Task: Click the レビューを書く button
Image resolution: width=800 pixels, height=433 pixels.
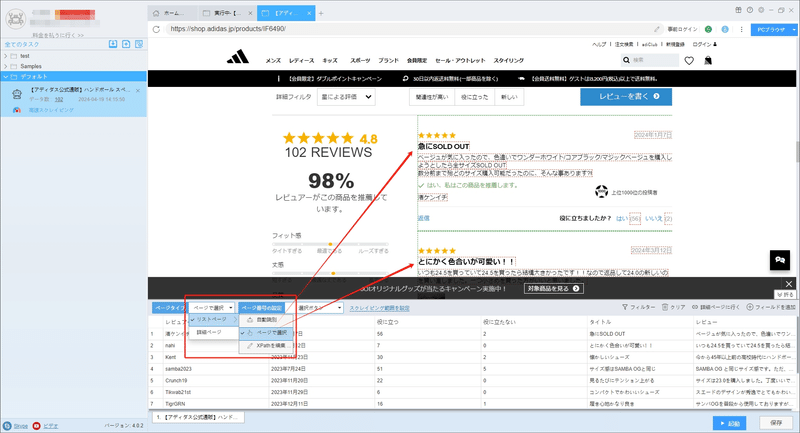Action: [x=626, y=96]
